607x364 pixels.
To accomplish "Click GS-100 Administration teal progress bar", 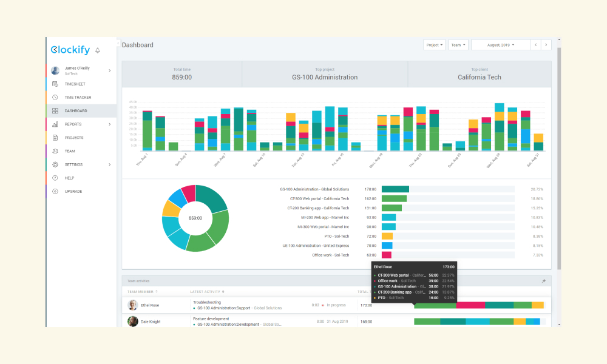I will (395, 189).
